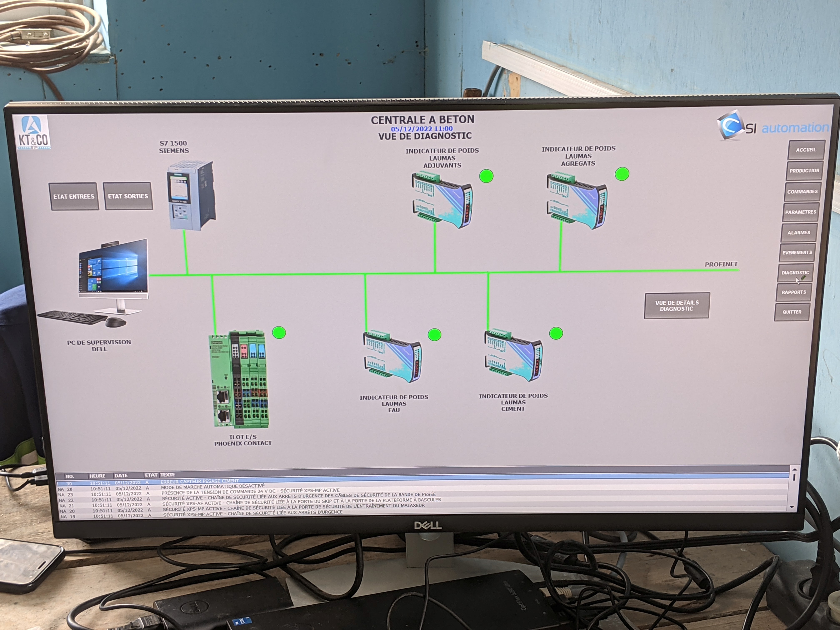Click green status light beside Phoenix Contact island
840x630 pixels.
click(x=279, y=333)
